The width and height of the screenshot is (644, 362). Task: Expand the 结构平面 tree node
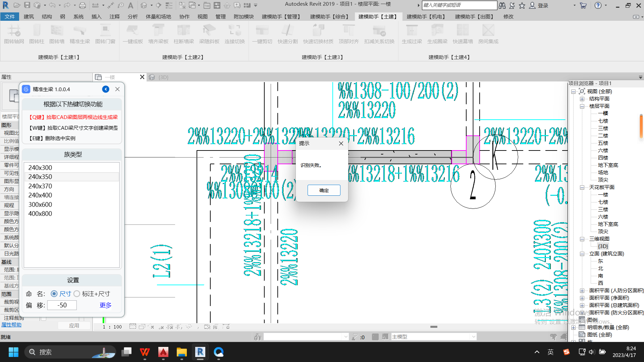tap(582, 99)
